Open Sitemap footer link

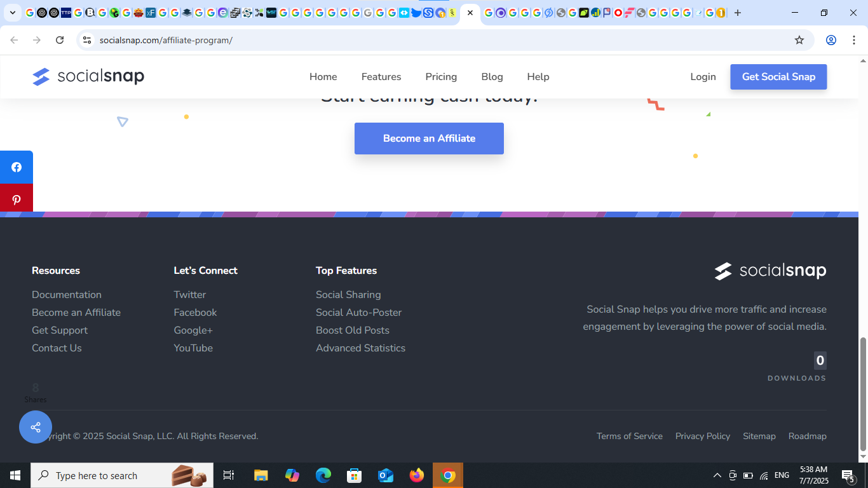pos(759,436)
